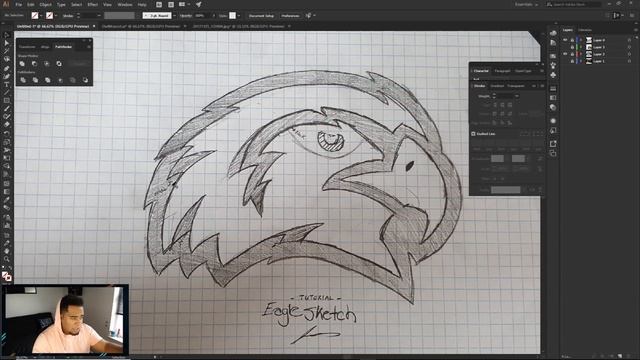This screenshot has height=360, width=640.
Task: Select the Layer 1 thumbnail
Action: point(589,61)
